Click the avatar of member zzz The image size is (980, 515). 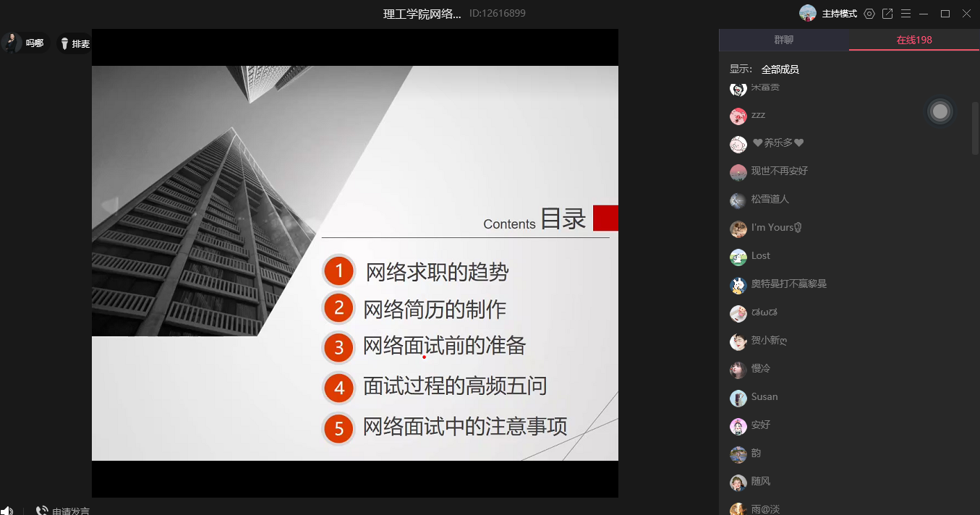[738, 116]
